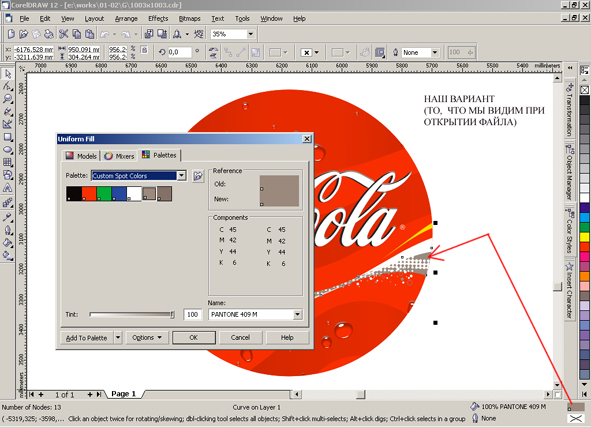The width and height of the screenshot is (591, 428).
Task: Click the Paste icon in toolbar
Action: tap(89, 34)
